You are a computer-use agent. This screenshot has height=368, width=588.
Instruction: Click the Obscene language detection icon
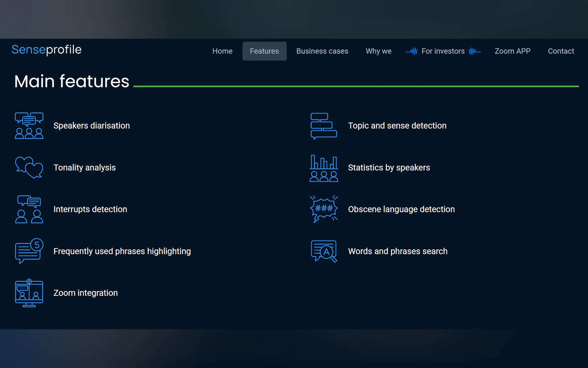coord(324,209)
